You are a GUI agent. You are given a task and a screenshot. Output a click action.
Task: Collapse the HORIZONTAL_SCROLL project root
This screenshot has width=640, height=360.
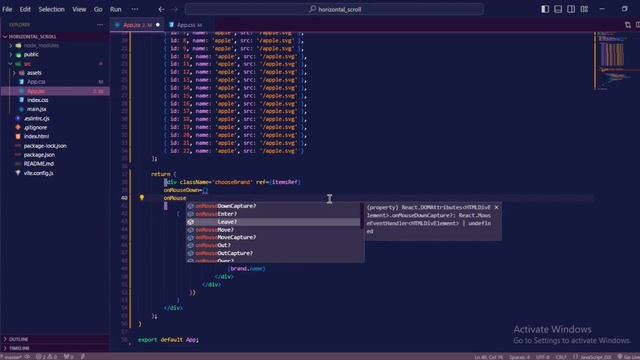click(55, 36)
